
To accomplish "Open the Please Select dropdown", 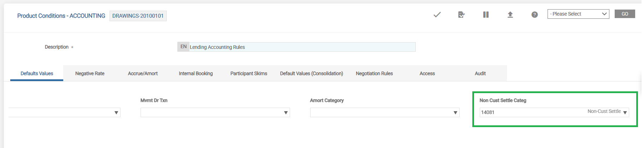I will pyautogui.click(x=578, y=14).
